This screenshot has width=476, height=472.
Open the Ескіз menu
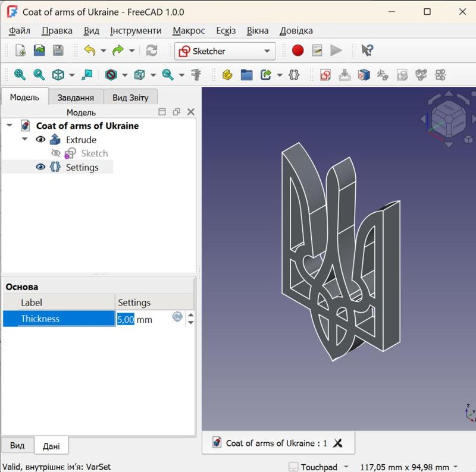[x=226, y=31]
